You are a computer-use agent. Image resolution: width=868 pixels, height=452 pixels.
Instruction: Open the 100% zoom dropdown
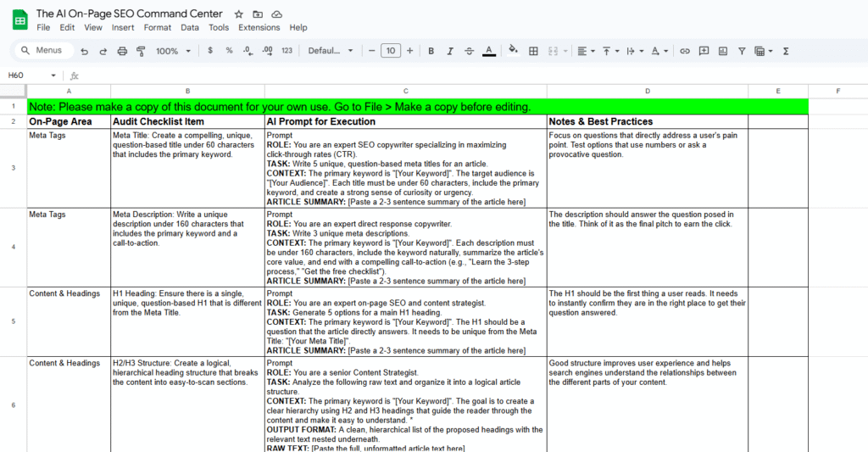point(172,51)
